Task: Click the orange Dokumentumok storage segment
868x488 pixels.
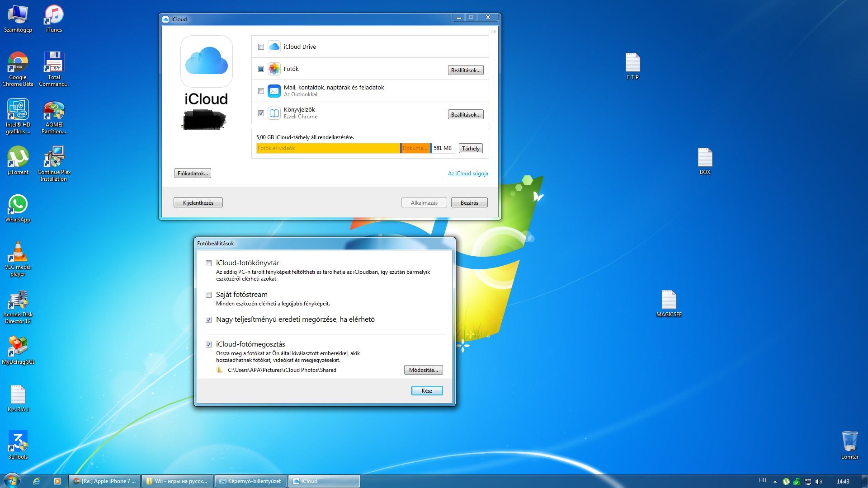Action: [415, 148]
